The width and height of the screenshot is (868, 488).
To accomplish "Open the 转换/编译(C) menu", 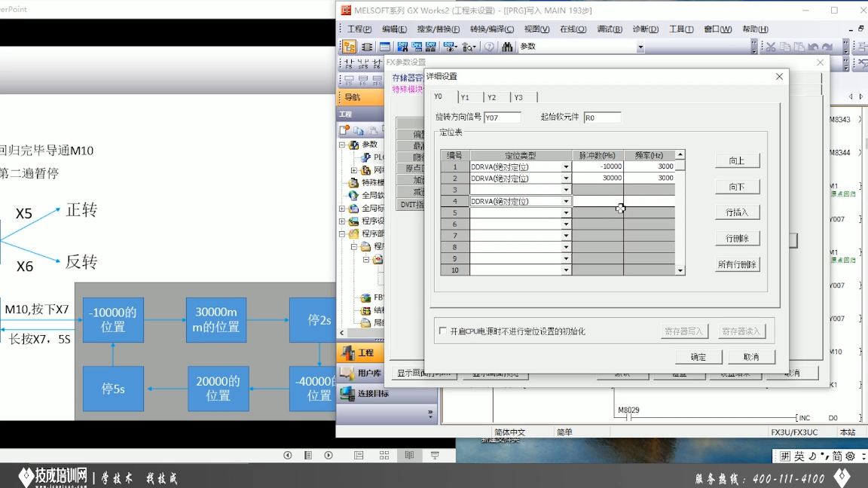I will 491,29.
